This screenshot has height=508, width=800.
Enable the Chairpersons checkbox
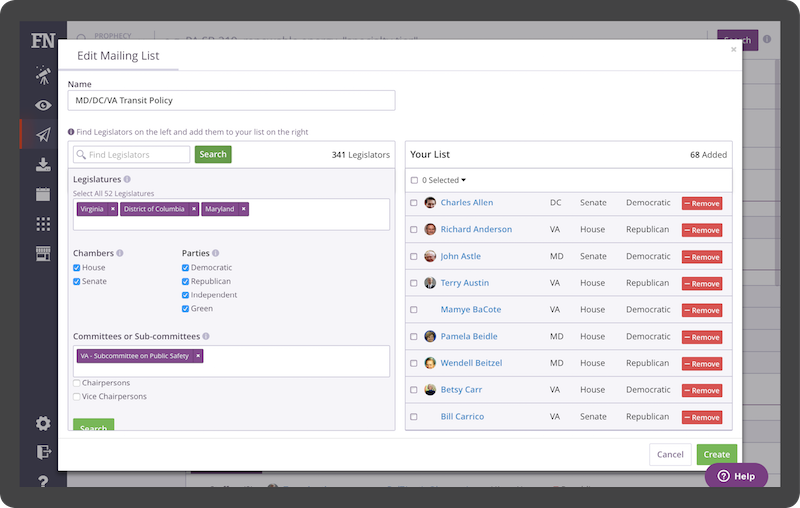click(77, 383)
